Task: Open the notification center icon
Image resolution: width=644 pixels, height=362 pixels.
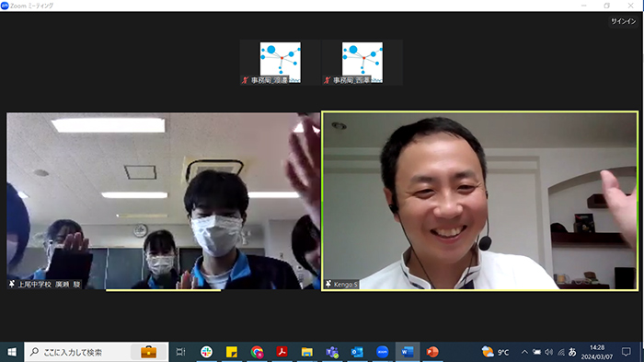Action: tap(627, 352)
